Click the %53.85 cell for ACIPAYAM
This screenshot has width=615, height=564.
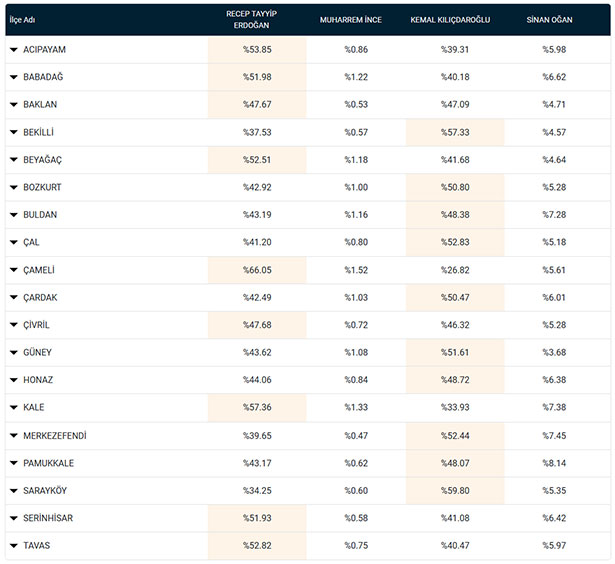[257, 50]
